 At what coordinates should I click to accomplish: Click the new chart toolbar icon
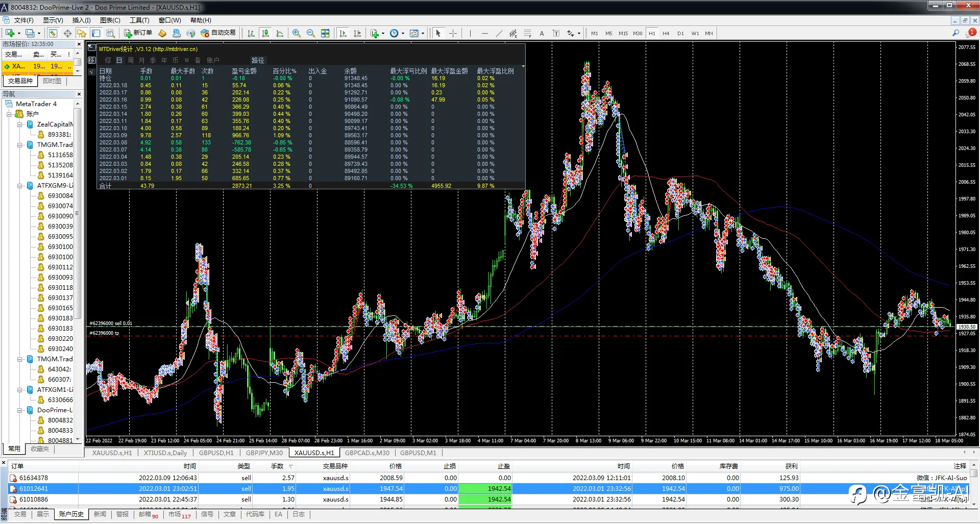[x=10, y=33]
